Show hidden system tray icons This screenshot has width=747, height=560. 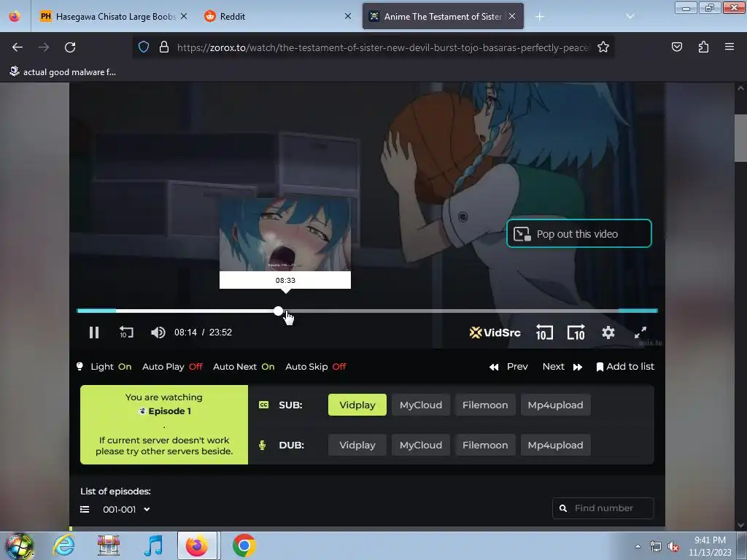coord(638,546)
